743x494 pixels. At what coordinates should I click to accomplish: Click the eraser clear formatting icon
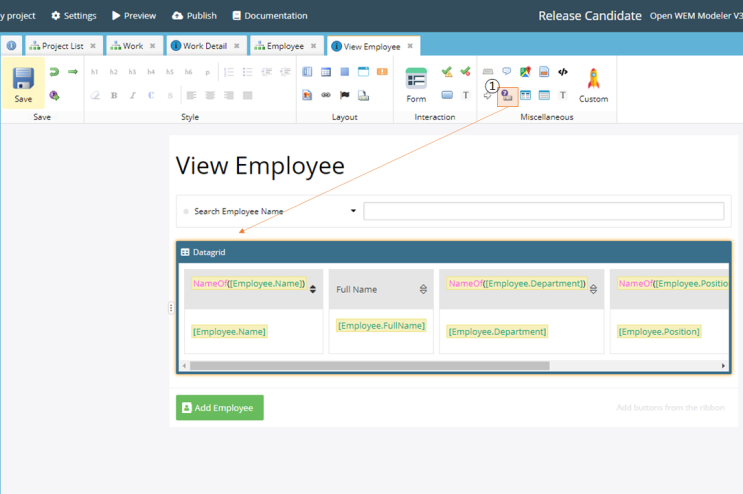coord(95,96)
